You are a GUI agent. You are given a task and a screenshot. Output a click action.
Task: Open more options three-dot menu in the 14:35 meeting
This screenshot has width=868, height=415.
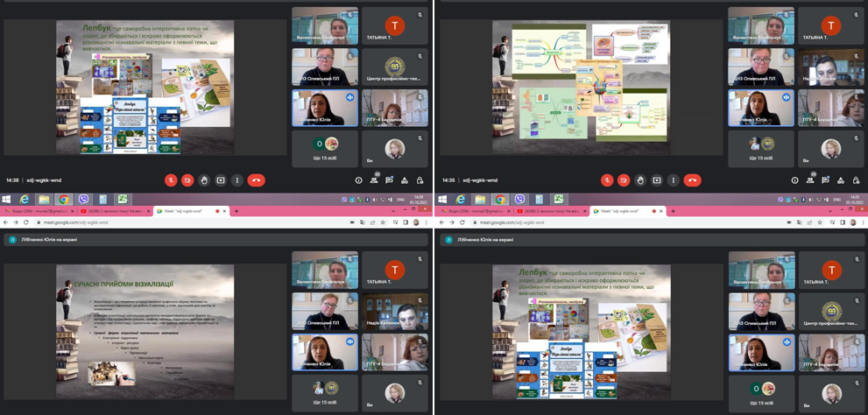[673, 180]
